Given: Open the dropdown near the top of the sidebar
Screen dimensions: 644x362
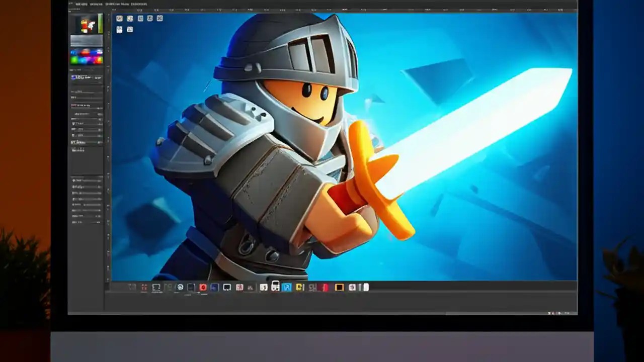Looking at the screenshot, I should coord(87,77).
